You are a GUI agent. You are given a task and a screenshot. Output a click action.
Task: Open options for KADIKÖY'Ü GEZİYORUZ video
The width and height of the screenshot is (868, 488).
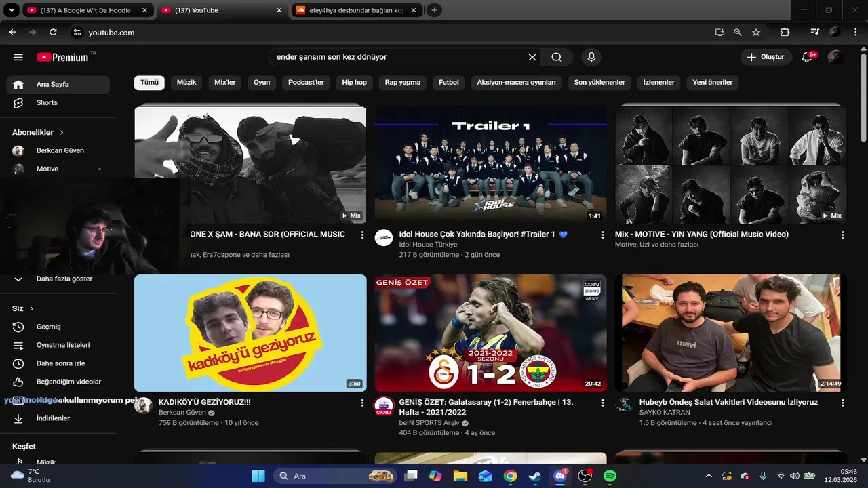click(x=362, y=403)
